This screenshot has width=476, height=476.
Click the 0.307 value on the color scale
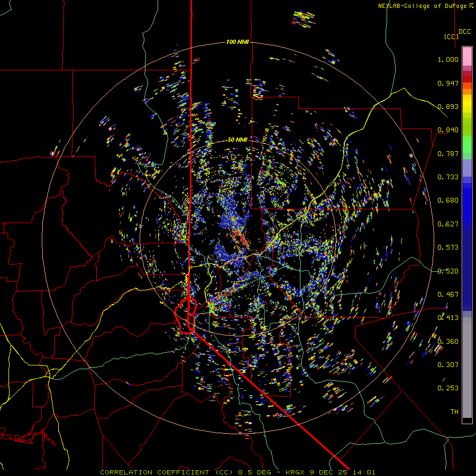[448, 365]
